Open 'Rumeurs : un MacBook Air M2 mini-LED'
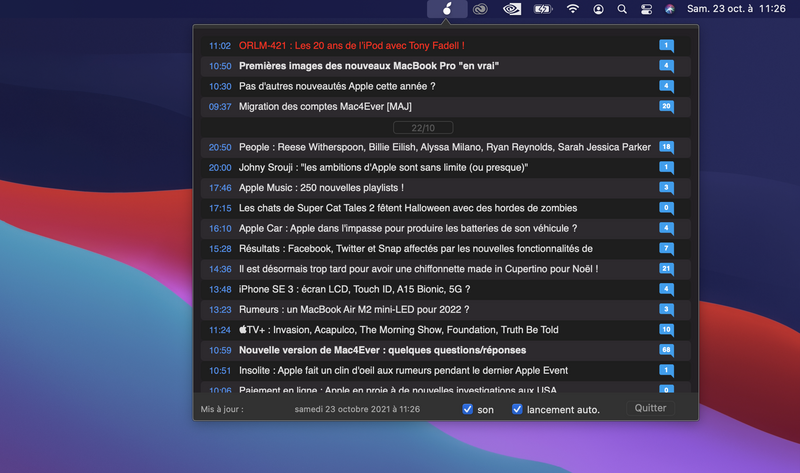Viewport: 800px width, 473px height. [x=354, y=310]
